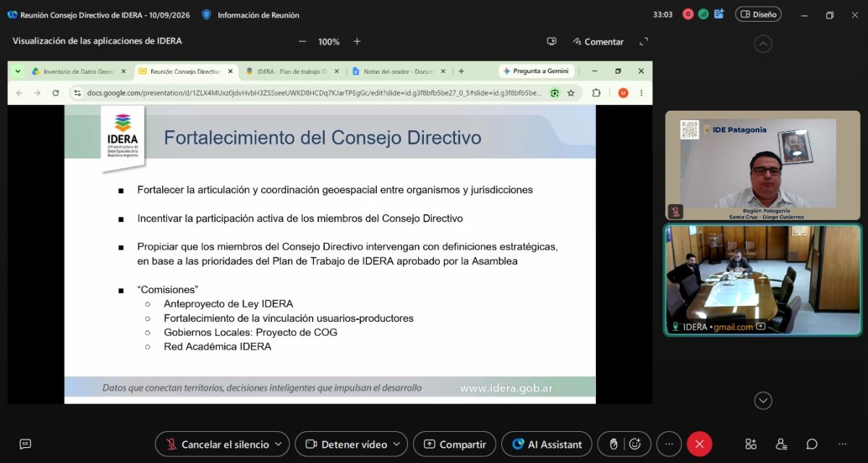Zoom out the shared content view

point(302,42)
